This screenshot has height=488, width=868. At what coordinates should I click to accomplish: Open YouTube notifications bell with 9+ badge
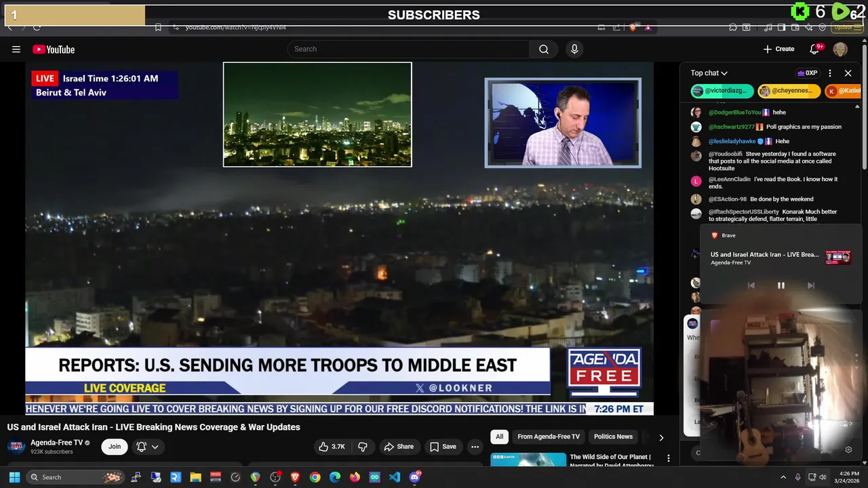tap(815, 49)
